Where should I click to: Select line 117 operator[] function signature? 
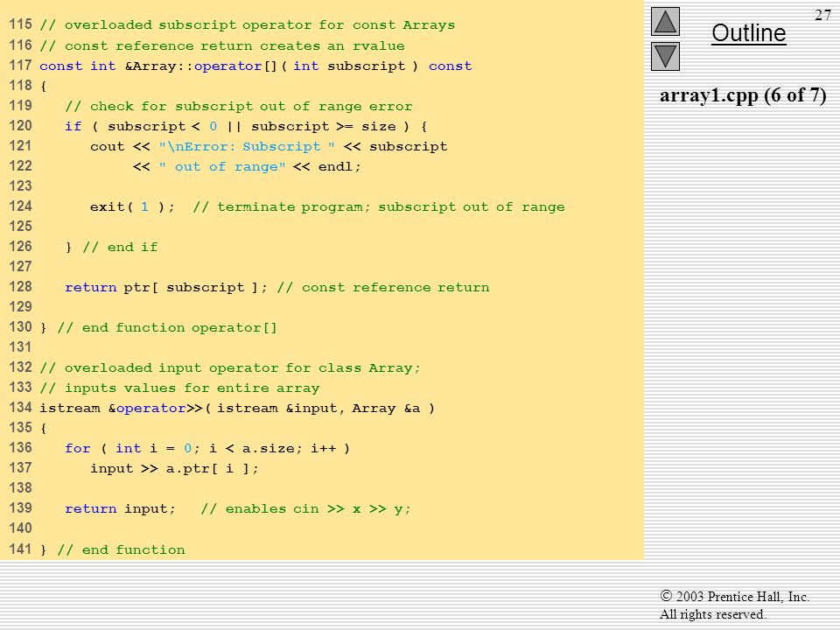pyautogui.click(x=255, y=66)
